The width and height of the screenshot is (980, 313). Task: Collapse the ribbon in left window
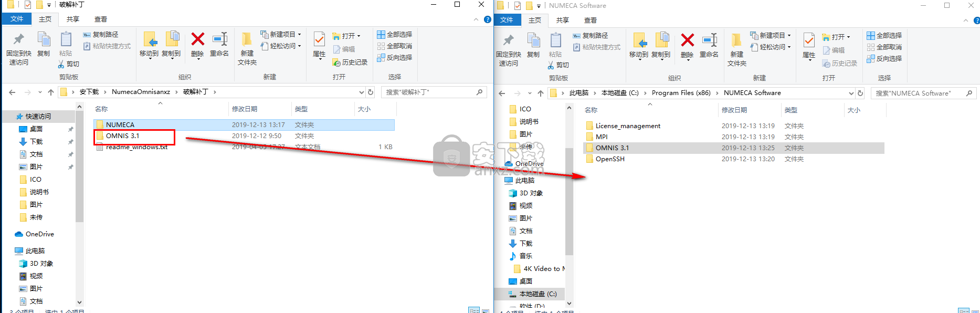[x=476, y=19]
